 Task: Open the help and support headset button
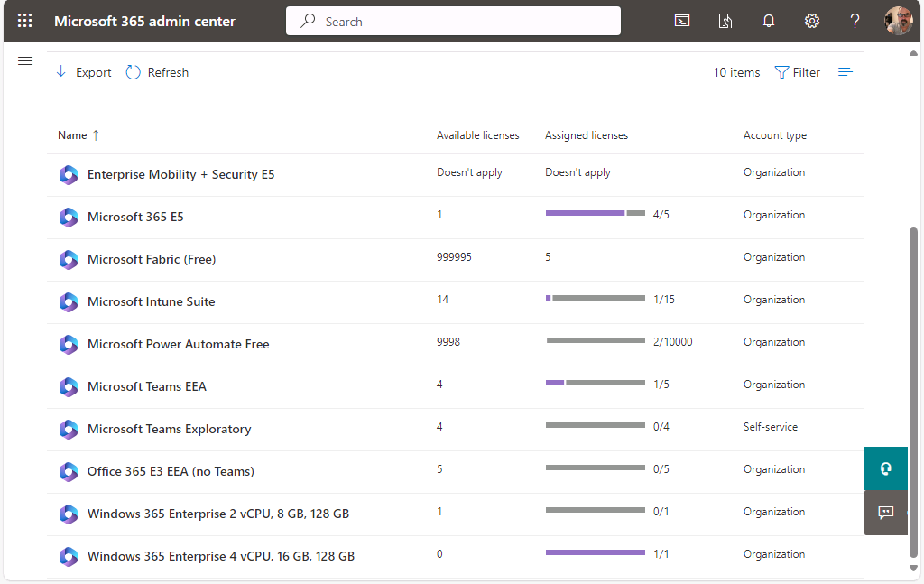pos(886,468)
